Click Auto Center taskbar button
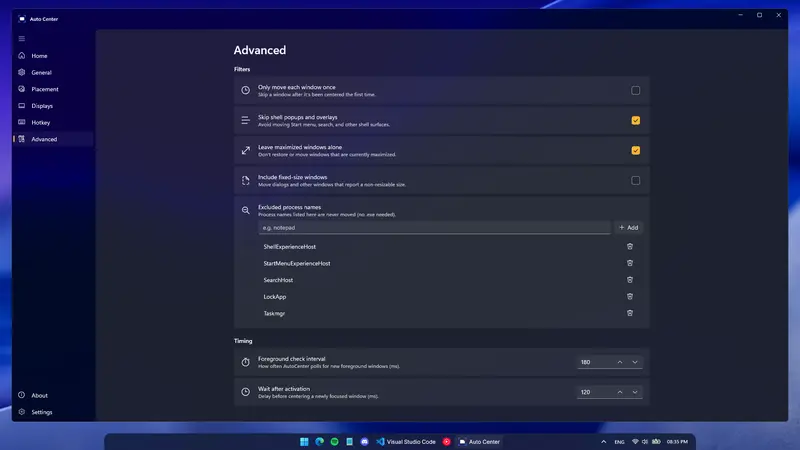The height and width of the screenshot is (450, 800). click(x=479, y=442)
